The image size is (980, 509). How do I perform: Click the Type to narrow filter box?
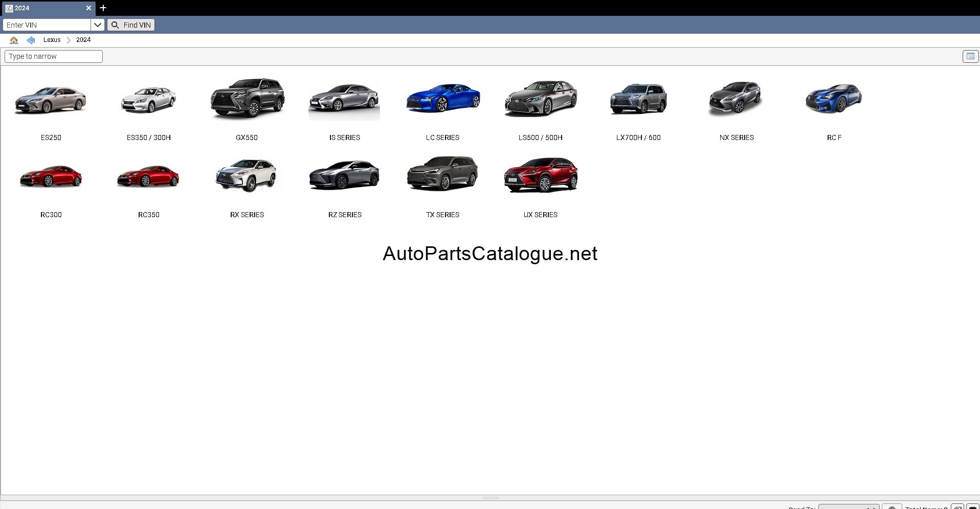click(54, 56)
